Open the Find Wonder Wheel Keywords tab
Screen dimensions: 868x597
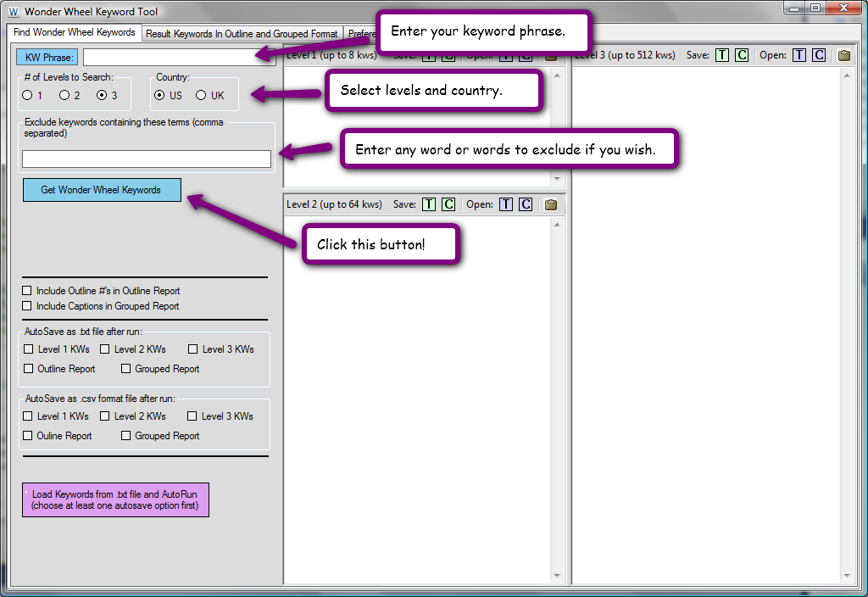pos(74,32)
